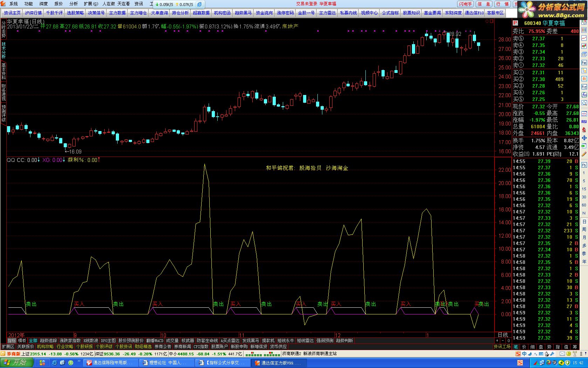Open the colored quote table grid icon
Screen dimensions: 588x368
click(x=584, y=30)
